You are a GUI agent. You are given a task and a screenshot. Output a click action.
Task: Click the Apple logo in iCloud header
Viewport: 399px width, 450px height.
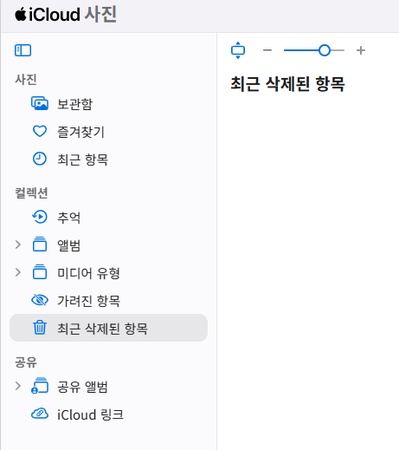coord(20,15)
